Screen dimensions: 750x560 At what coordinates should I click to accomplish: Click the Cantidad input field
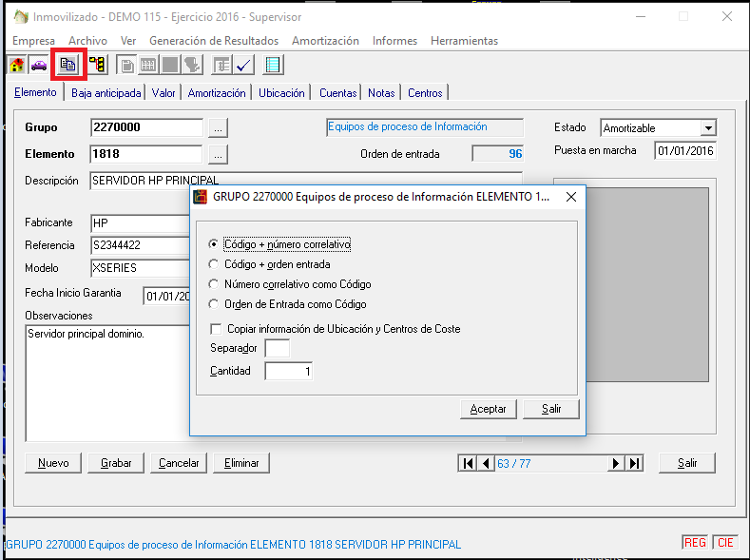(288, 371)
